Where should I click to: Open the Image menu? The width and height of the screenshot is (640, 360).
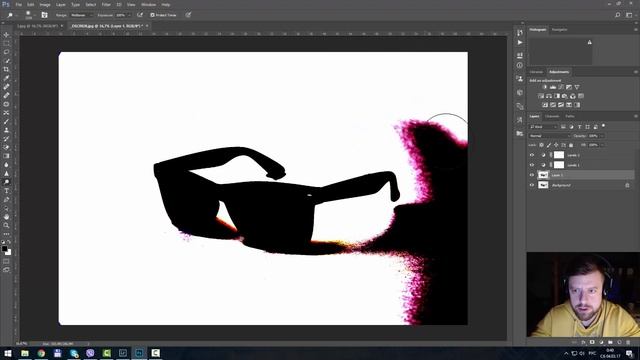(45, 4)
